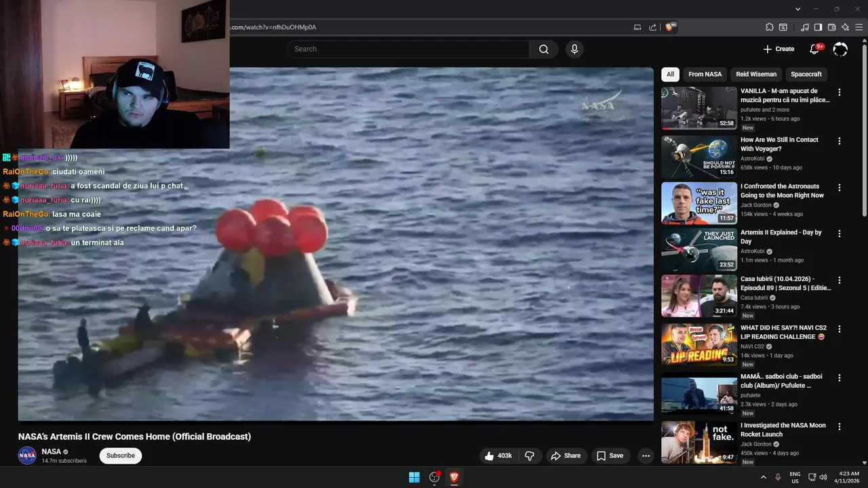Share the Artemis II video

566,455
